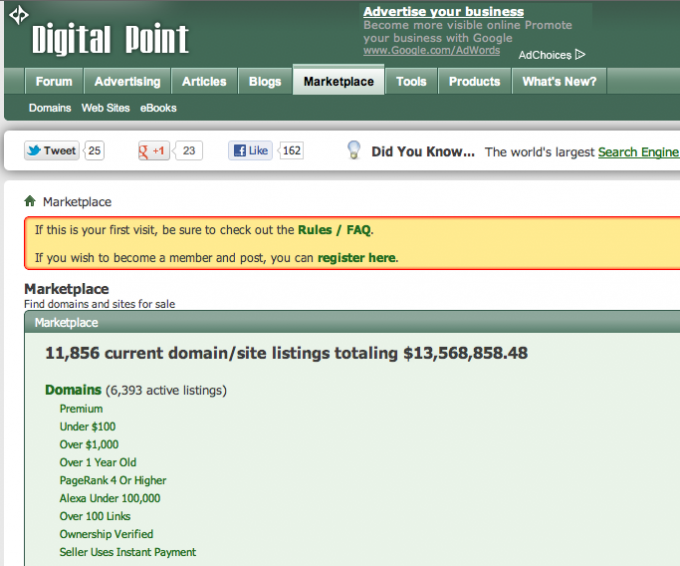
Task: Click the green home icon in breadcrumb
Action: point(30,201)
